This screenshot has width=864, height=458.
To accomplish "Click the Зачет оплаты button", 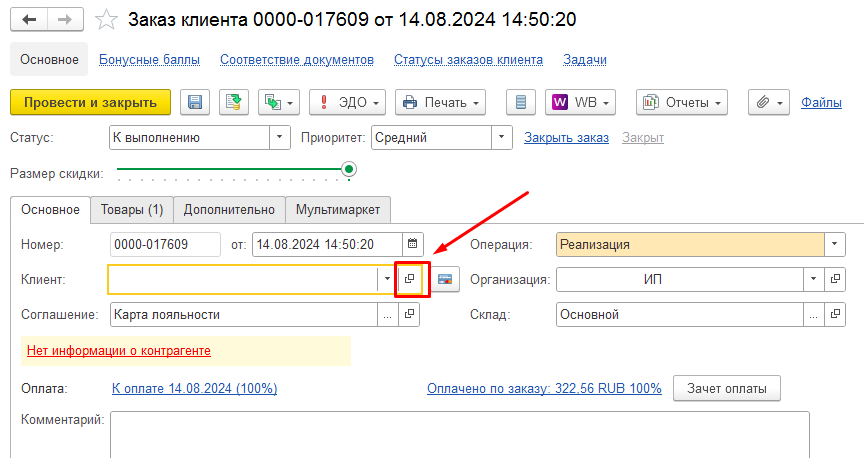I will click(x=727, y=389).
